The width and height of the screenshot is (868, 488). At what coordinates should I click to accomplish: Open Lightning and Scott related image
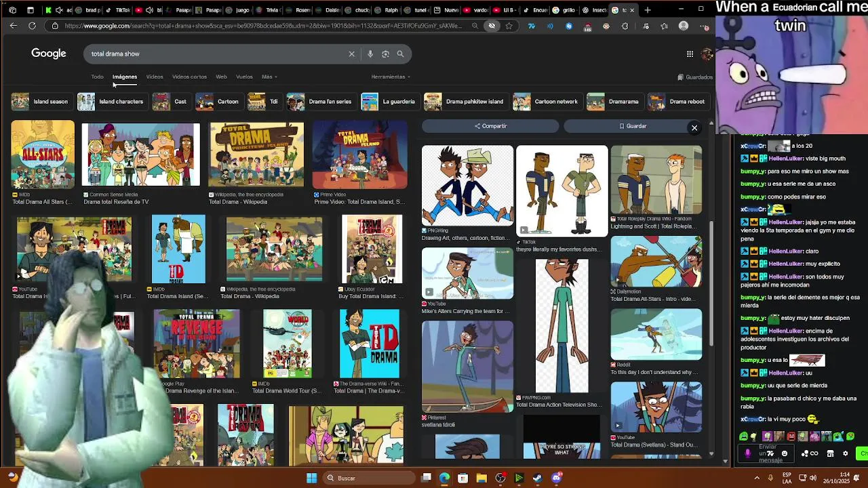click(x=656, y=180)
